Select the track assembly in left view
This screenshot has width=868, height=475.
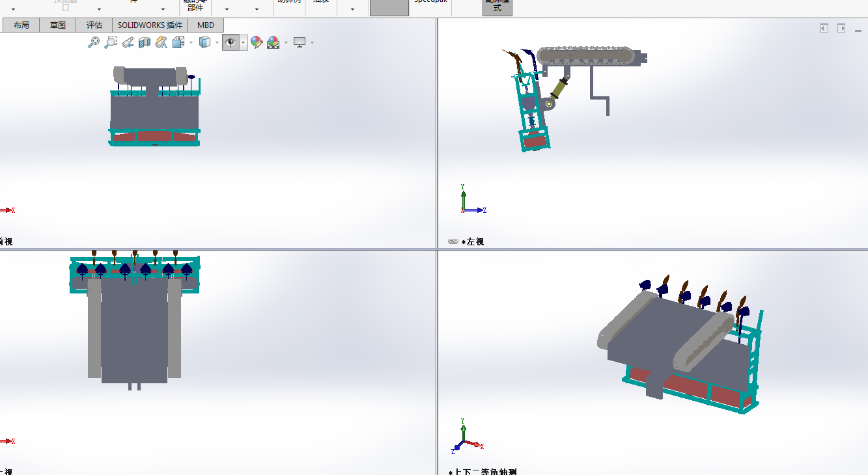pyautogui.click(x=586, y=56)
